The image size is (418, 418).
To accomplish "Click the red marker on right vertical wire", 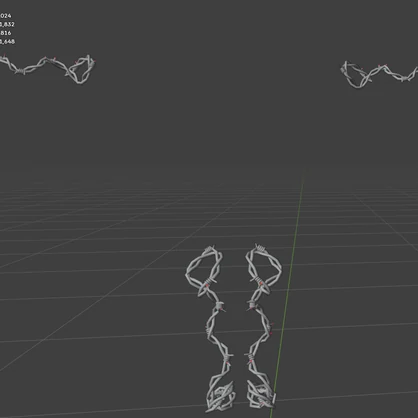I will tap(261, 284).
